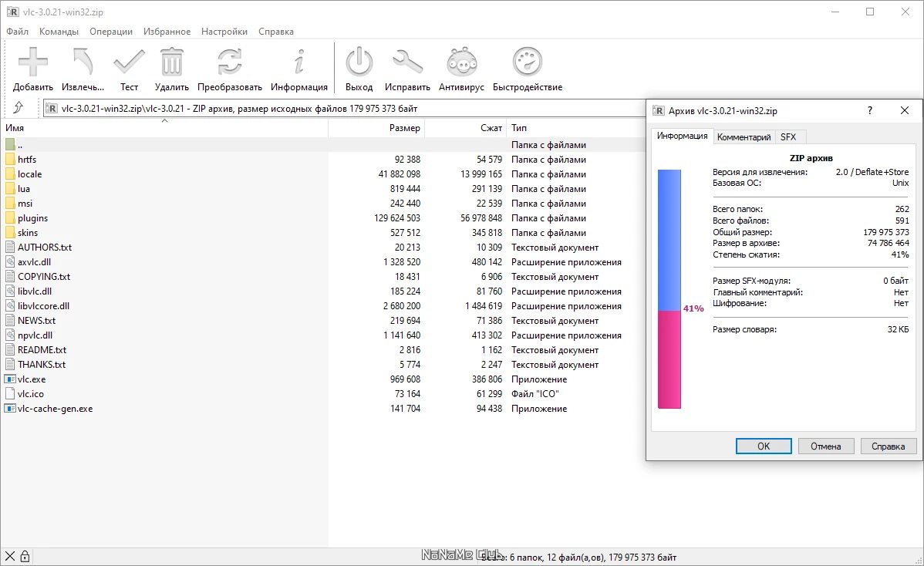Select the msi folder name
This screenshot has width=924, height=566.
pyautogui.click(x=25, y=204)
